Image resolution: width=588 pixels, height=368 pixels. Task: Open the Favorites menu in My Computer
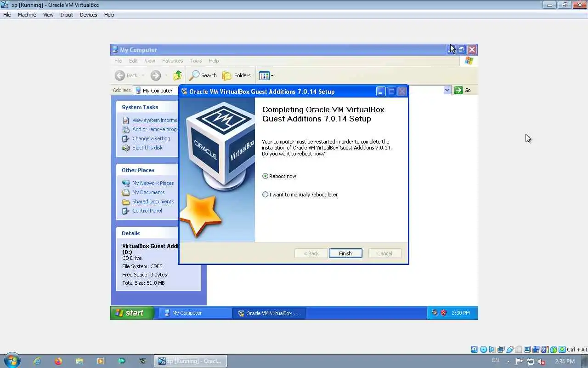172,61
